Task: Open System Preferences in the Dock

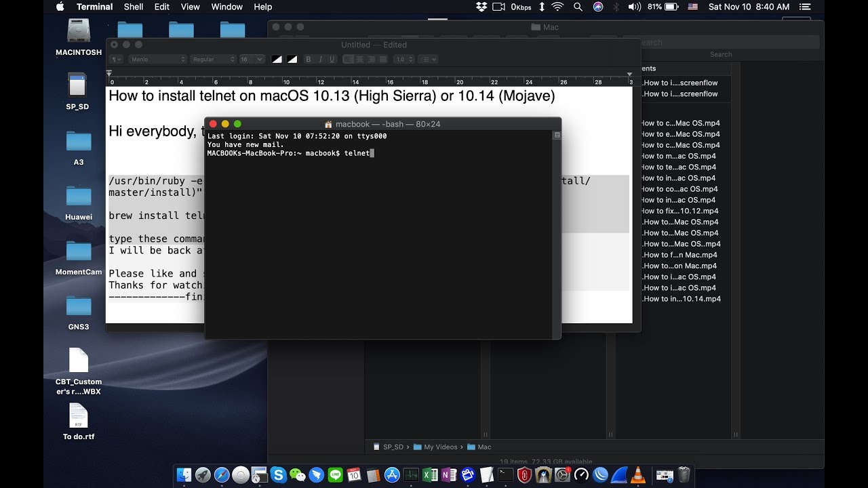Action: [x=562, y=475]
